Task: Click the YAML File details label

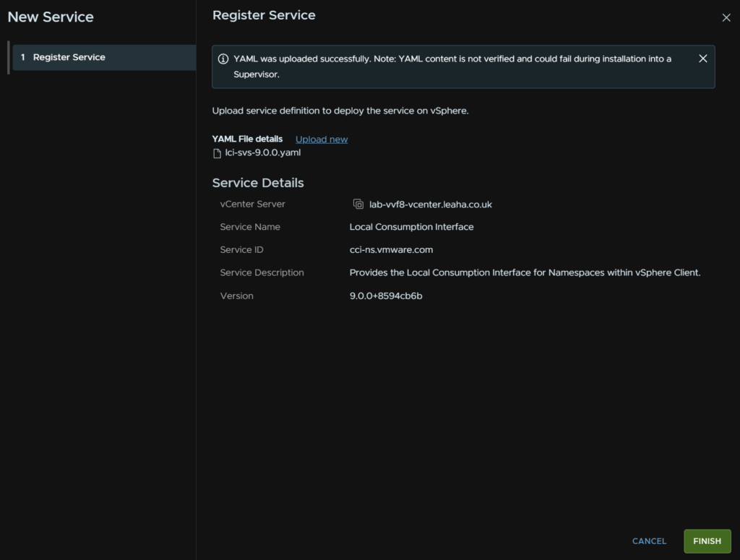Action: coord(247,139)
